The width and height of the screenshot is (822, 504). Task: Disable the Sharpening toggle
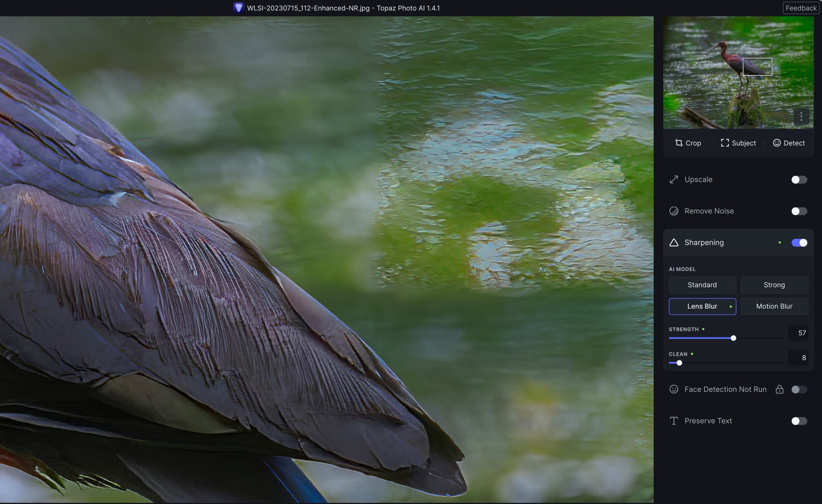799,243
